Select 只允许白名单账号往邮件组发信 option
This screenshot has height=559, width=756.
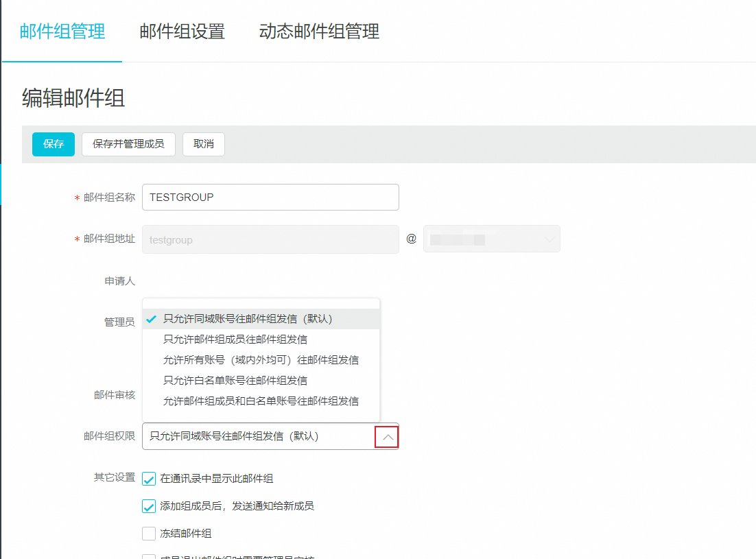(235, 381)
